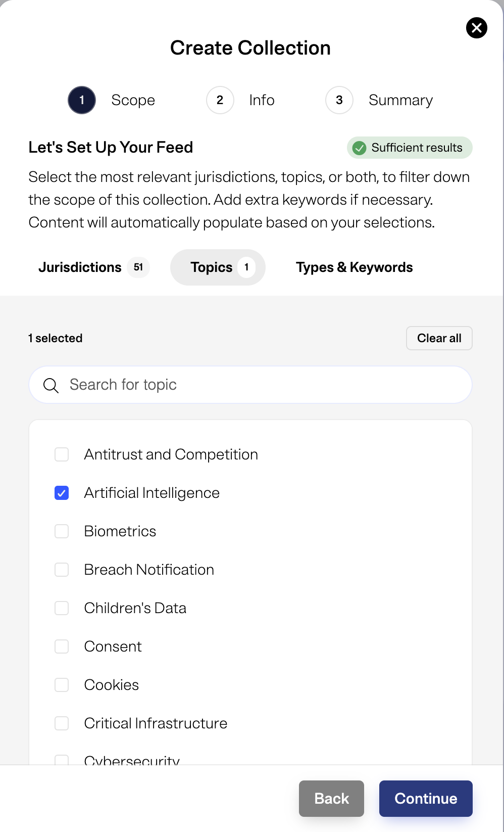Select the step 1 Scope circle
504x832 pixels.
[81, 100]
